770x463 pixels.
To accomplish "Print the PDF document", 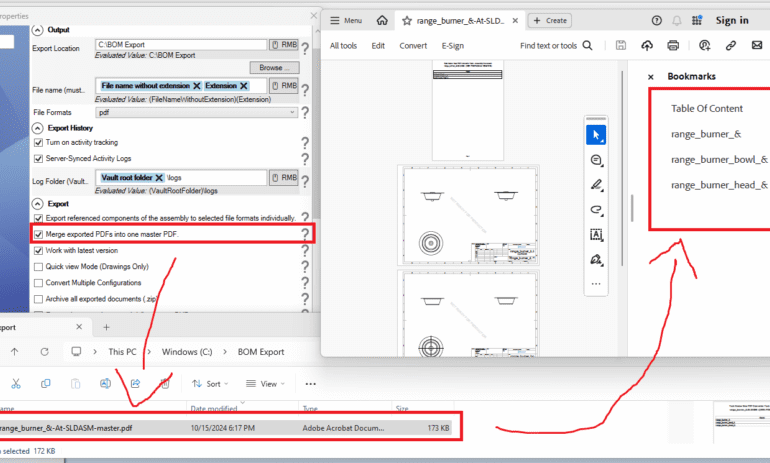I will tap(673, 46).
